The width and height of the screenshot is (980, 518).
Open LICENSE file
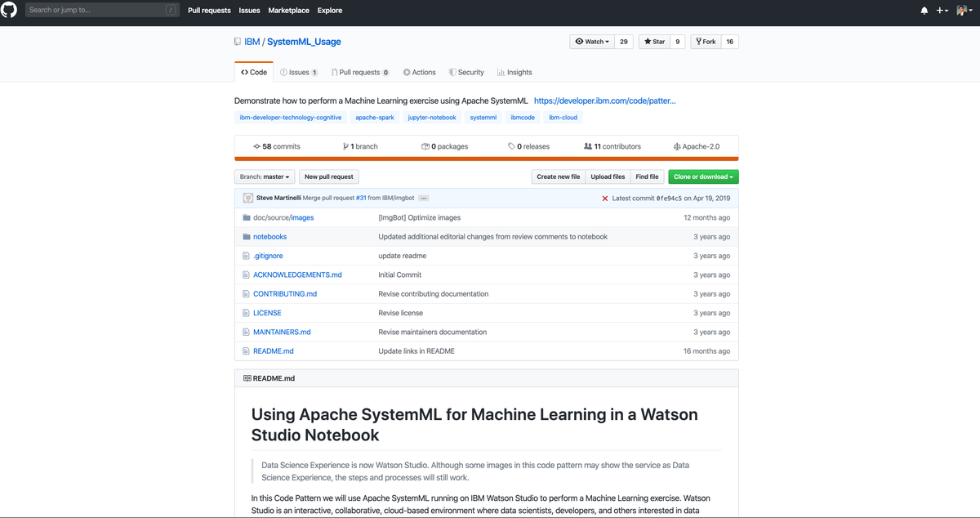(267, 313)
